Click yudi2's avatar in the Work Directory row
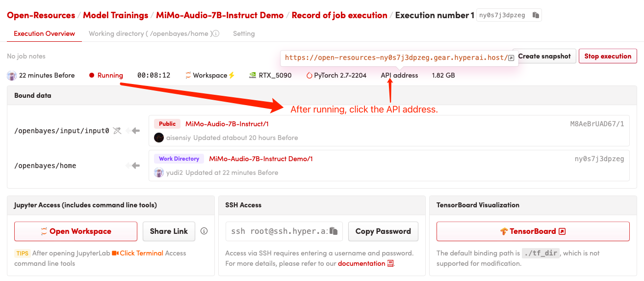The width and height of the screenshot is (644, 281). pos(159,172)
